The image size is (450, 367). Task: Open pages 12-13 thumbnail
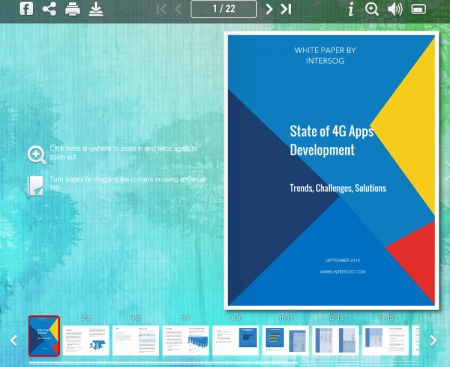[336, 340]
